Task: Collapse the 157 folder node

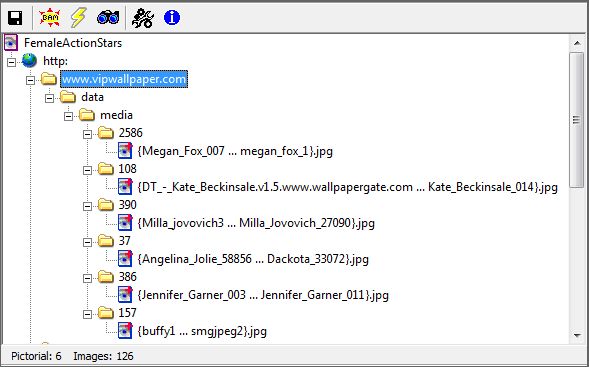Action: (x=88, y=314)
